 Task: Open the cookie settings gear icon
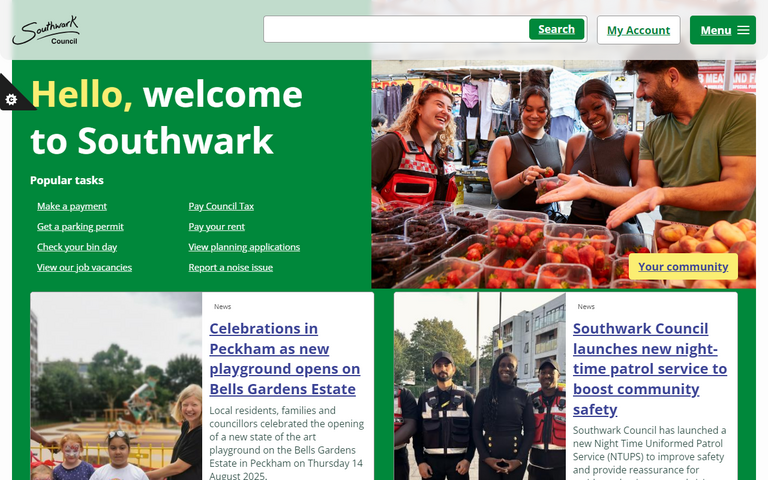pos(11,99)
